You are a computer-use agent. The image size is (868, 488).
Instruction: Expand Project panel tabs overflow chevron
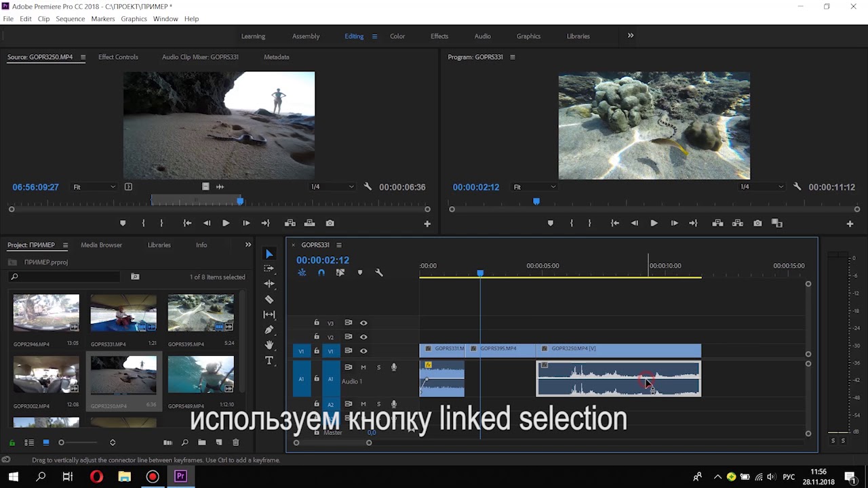(x=248, y=245)
